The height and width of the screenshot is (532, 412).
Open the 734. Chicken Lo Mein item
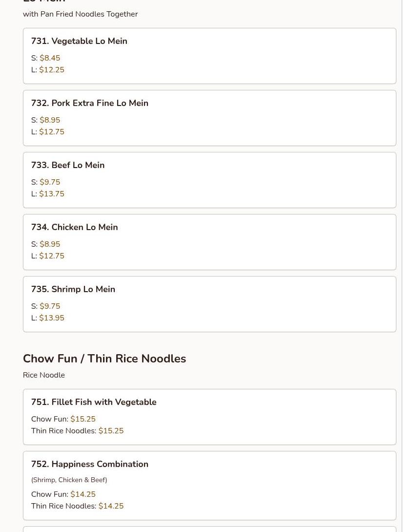pyautogui.click(x=209, y=242)
